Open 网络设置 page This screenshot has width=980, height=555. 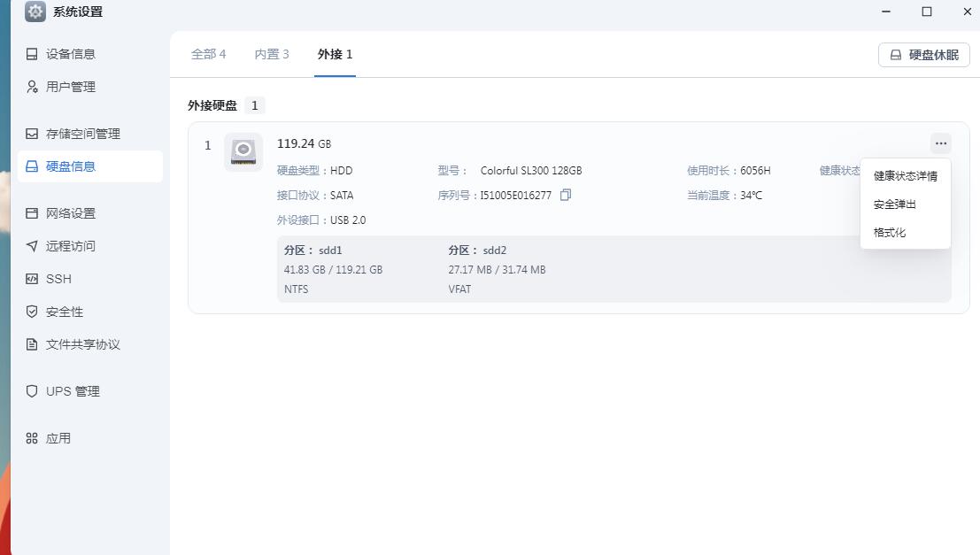point(90,213)
